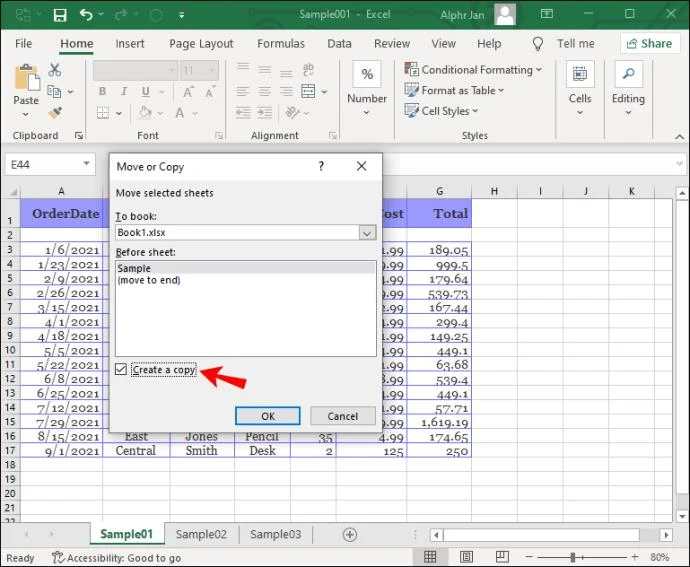Open the Editing group dropdown
The height and width of the screenshot is (567, 690).
628,90
